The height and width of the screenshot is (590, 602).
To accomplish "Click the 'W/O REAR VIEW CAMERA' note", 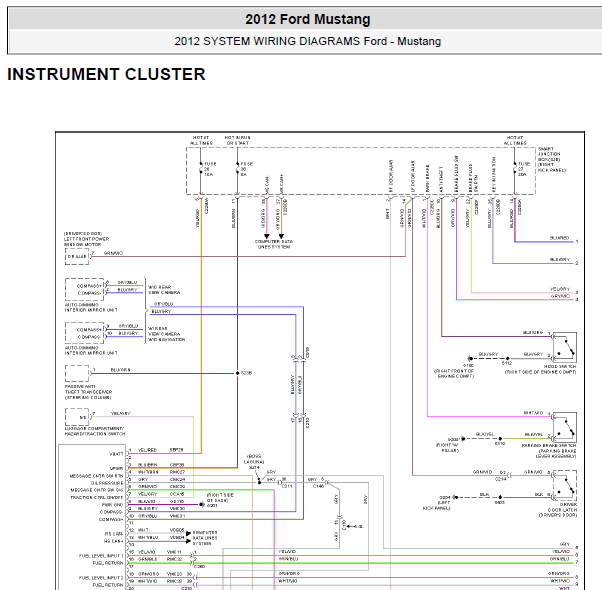I will (x=164, y=289).
